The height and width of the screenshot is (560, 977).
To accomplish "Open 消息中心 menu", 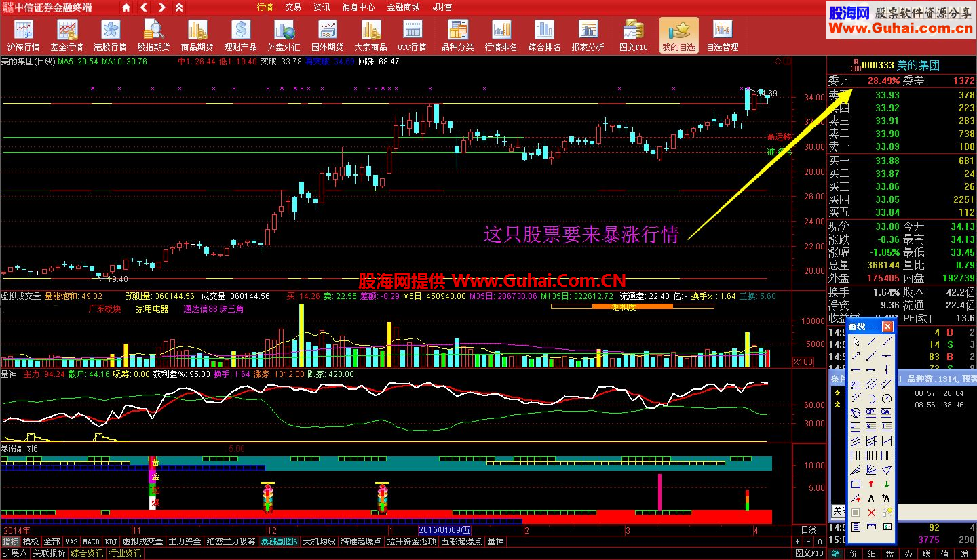I will tap(358, 7).
